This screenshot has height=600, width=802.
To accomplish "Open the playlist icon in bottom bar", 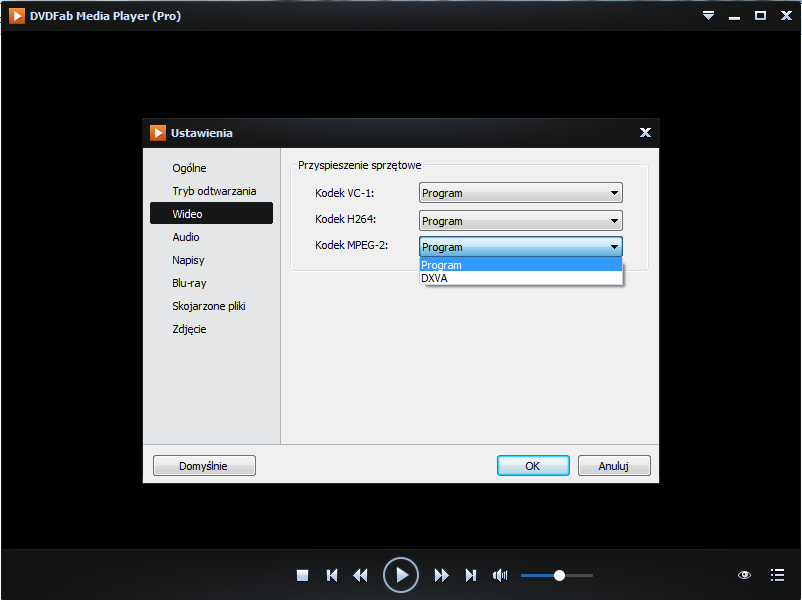I will click(777, 575).
